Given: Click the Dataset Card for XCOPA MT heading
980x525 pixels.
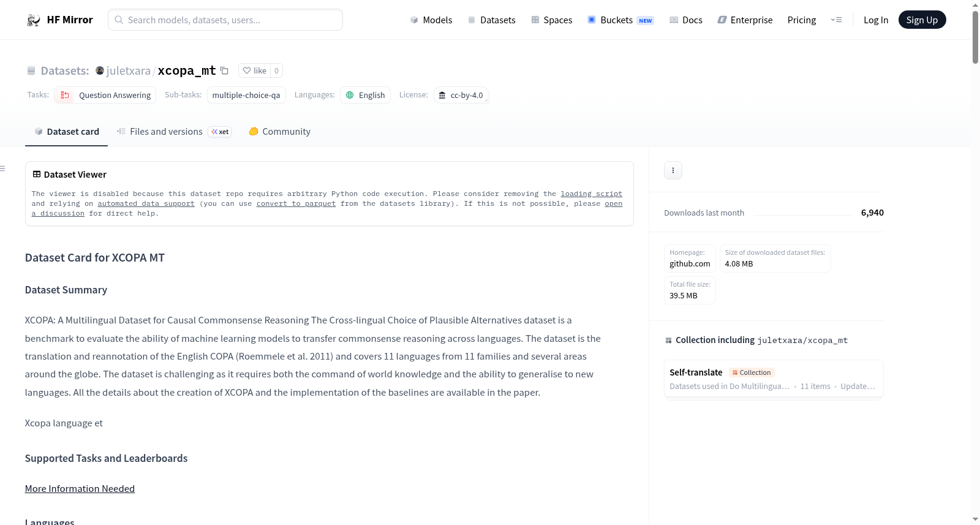Looking at the screenshot, I should [95, 258].
